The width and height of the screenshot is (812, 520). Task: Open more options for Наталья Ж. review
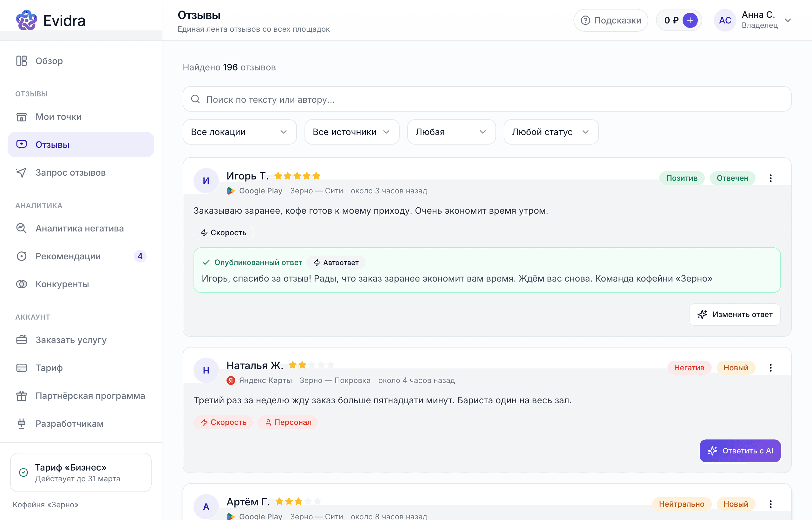pyautogui.click(x=770, y=368)
